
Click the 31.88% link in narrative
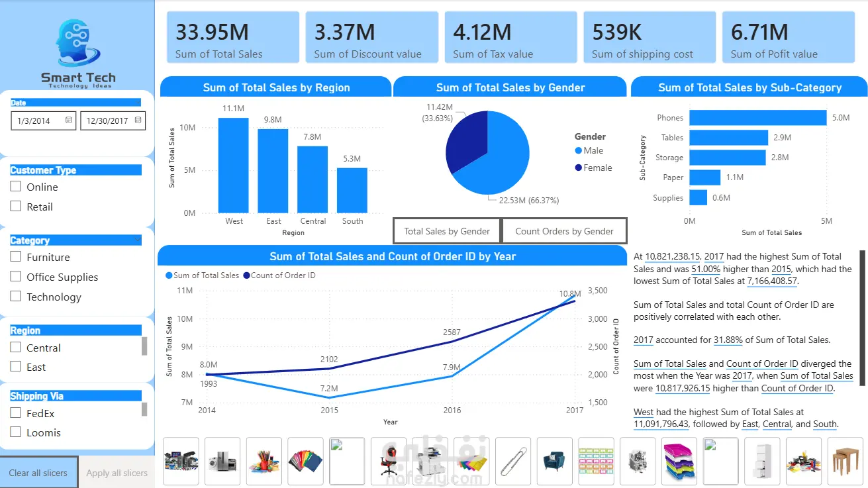[x=728, y=340]
